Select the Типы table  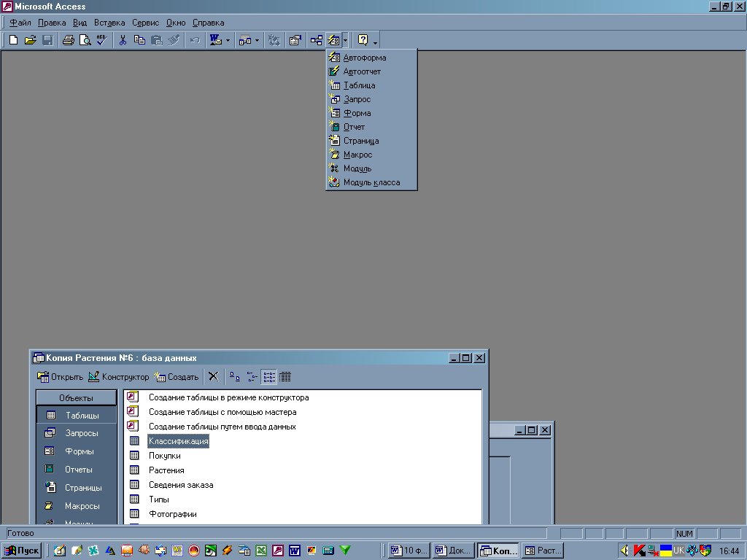pyautogui.click(x=158, y=499)
